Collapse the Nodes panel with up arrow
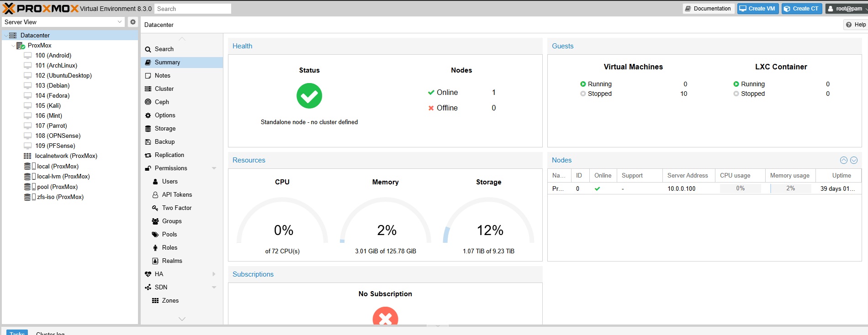868x335 pixels. click(843, 160)
